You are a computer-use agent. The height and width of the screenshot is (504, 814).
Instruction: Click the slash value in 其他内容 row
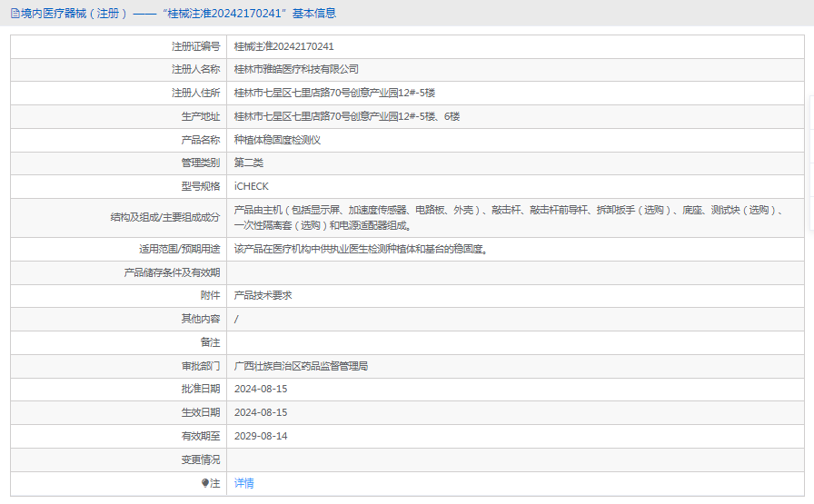click(236, 320)
